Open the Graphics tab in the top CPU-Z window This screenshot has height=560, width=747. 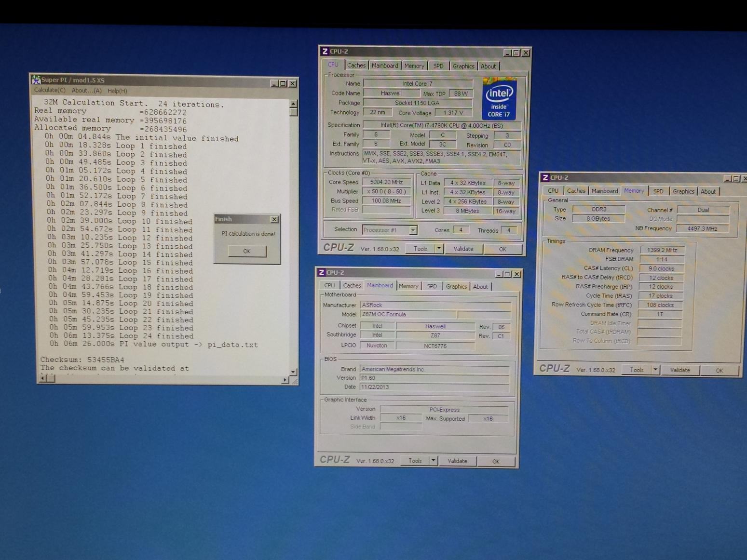click(x=463, y=66)
